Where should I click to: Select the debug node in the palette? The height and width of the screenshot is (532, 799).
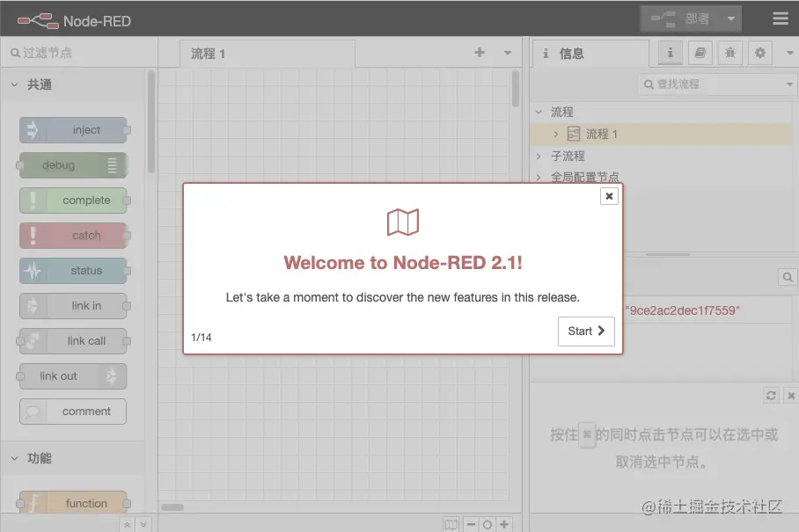(x=73, y=165)
